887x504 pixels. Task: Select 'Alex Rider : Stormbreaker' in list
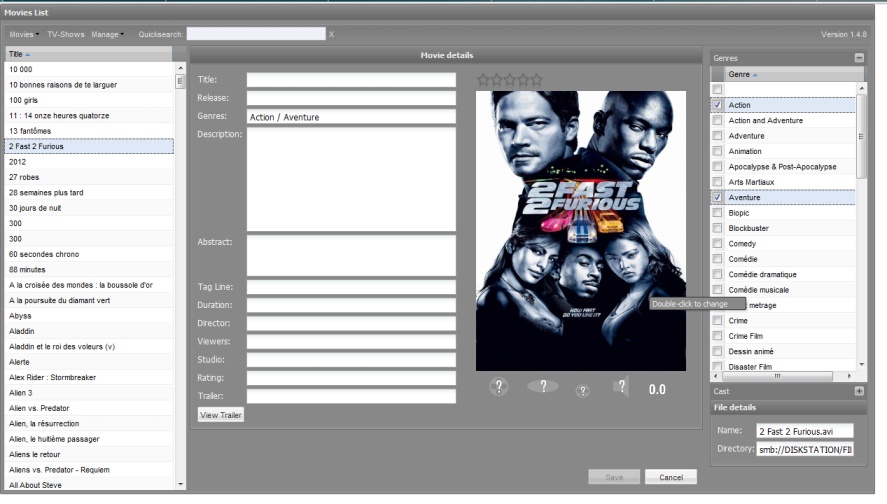tap(89, 377)
